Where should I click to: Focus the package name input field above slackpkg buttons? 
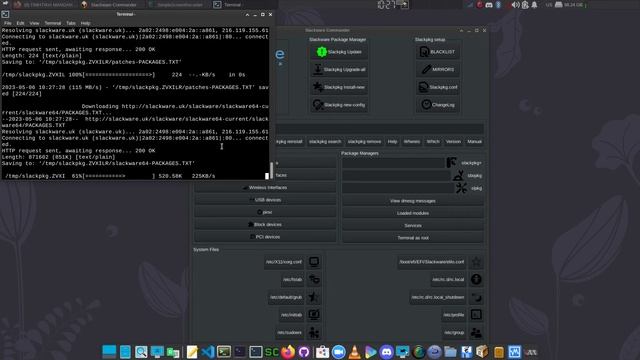point(380,129)
